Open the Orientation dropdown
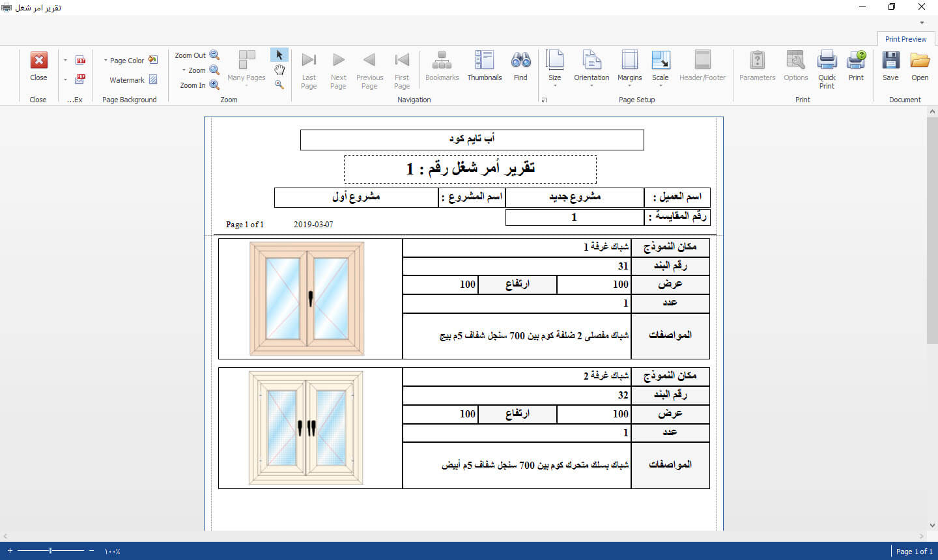Image resolution: width=938 pixels, height=560 pixels. [591, 65]
